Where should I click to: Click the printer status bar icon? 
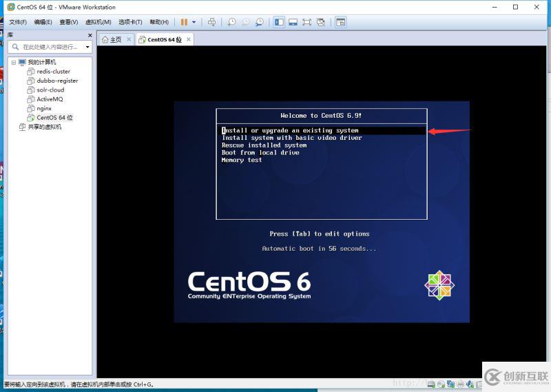460,384
